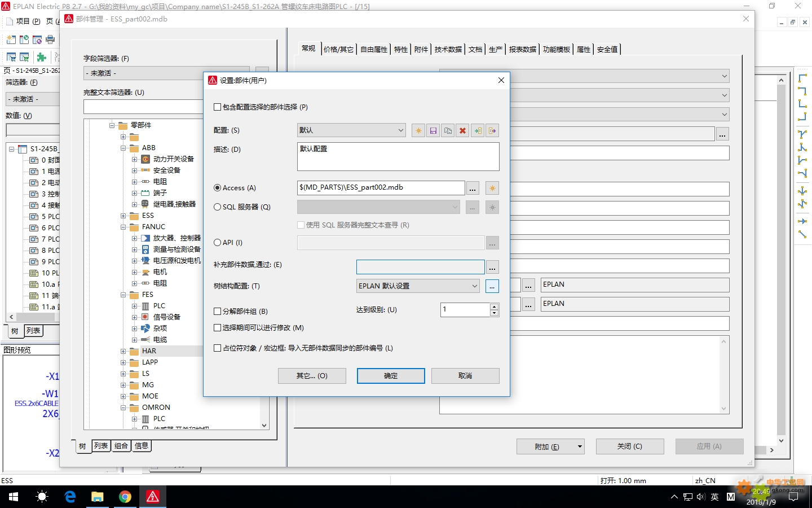The height and width of the screenshot is (508, 812).
Task: Click the close project purple arrow icon
Action: pos(37,40)
